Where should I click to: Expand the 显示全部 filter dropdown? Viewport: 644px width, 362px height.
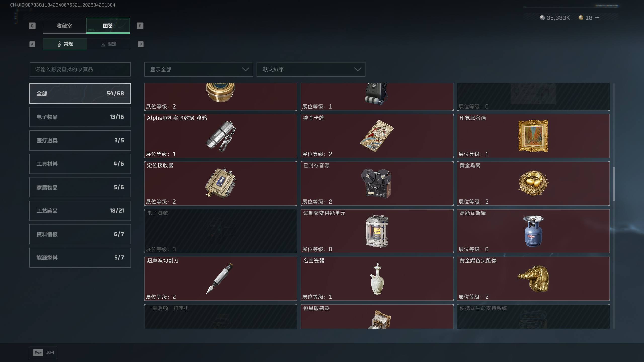click(x=198, y=69)
